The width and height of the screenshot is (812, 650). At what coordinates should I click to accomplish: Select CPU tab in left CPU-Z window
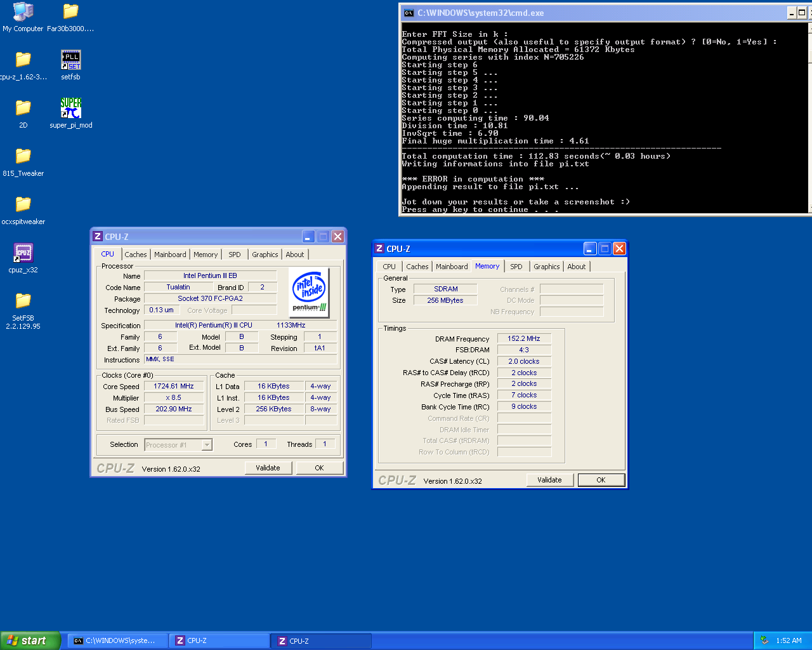(x=108, y=254)
